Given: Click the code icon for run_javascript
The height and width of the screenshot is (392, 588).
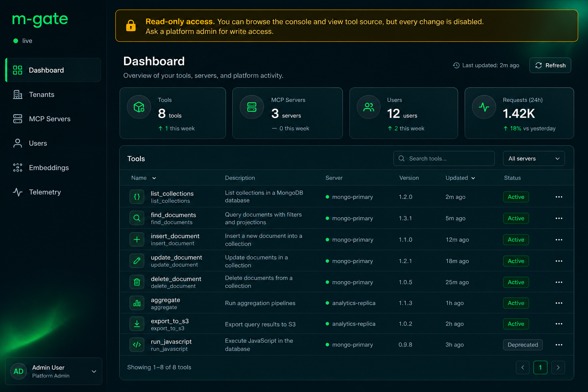Looking at the screenshot, I should [x=137, y=345].
